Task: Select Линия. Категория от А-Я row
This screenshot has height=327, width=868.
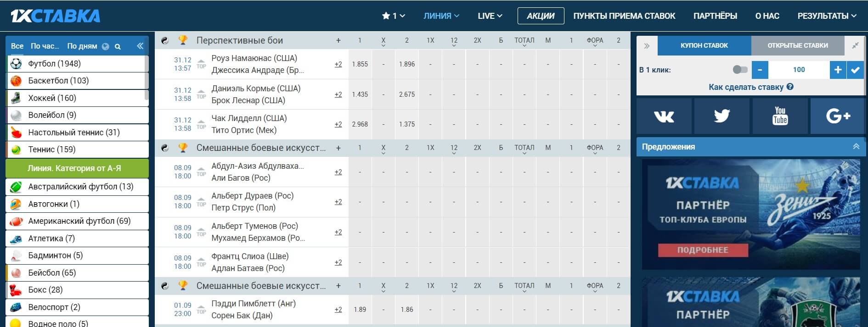Action: point(77,168)
